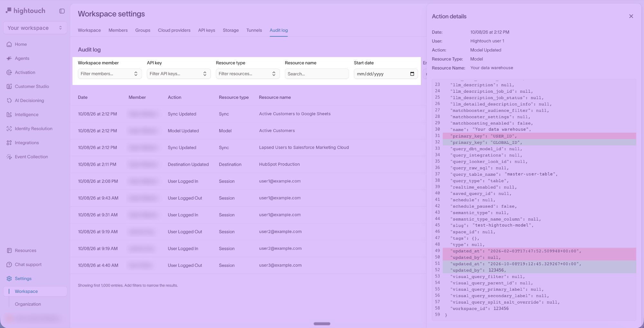Switch to the Storage tab

(x=231, y=30)
